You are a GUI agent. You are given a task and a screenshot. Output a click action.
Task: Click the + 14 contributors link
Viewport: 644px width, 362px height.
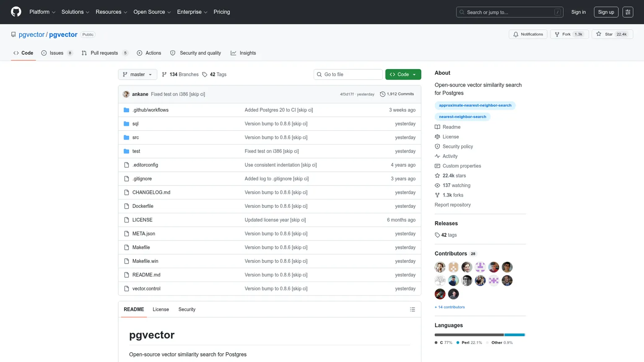(450, 307)
